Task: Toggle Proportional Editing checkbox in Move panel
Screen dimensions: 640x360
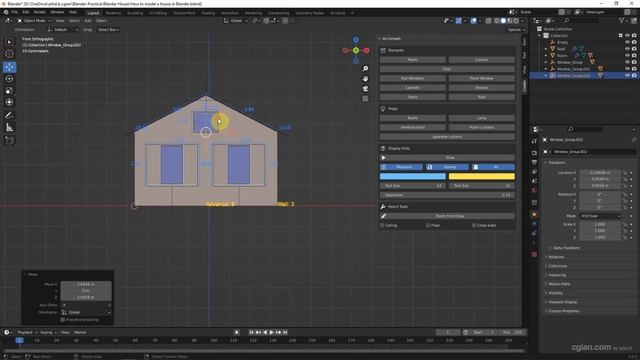Action: coord(62,320)
